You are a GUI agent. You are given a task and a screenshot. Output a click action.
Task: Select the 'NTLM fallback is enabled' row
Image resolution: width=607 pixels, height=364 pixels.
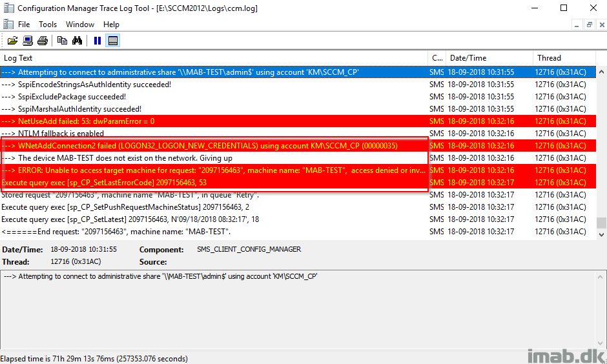298,134
